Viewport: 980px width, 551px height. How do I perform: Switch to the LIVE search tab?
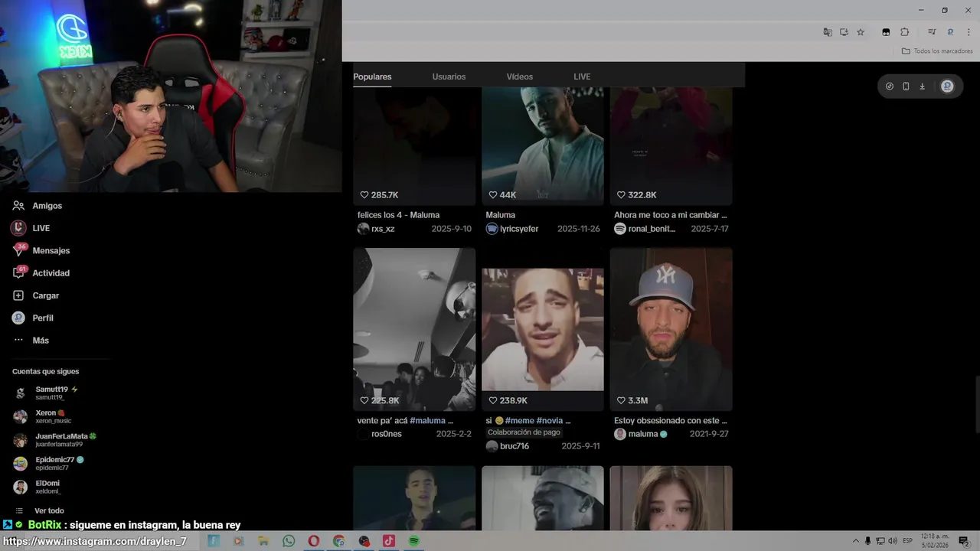pos(582,77)
